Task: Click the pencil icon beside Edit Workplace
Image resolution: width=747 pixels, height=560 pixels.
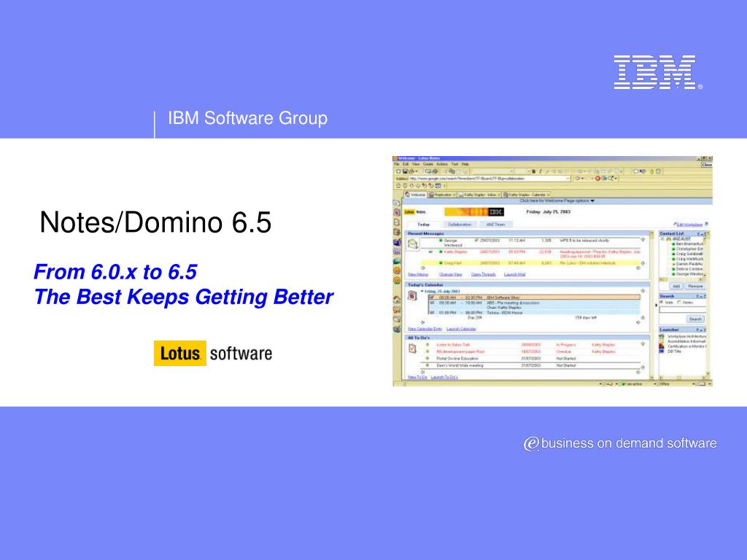Action: coord(675,223)
